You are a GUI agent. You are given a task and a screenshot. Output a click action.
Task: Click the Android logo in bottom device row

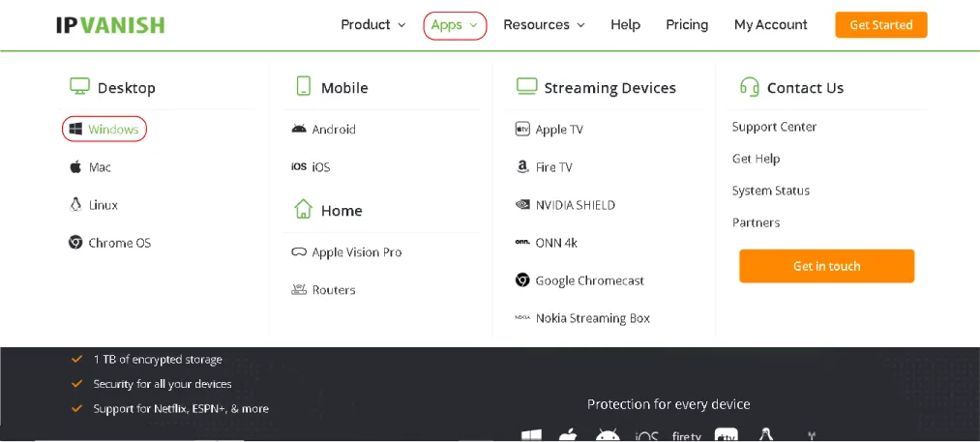607,436
